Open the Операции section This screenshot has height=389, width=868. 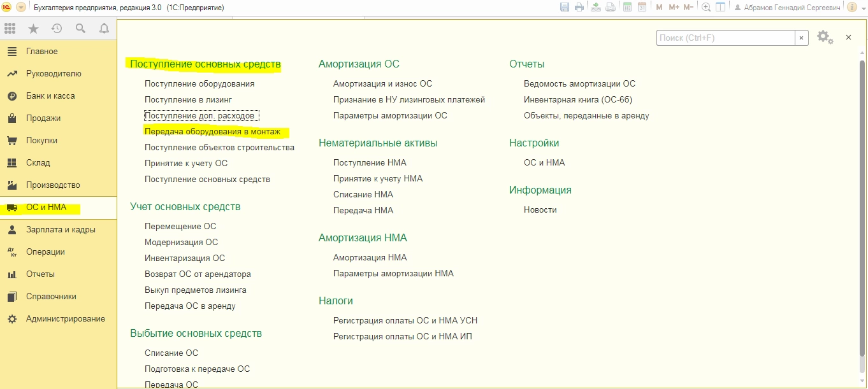tap(59, 251)
